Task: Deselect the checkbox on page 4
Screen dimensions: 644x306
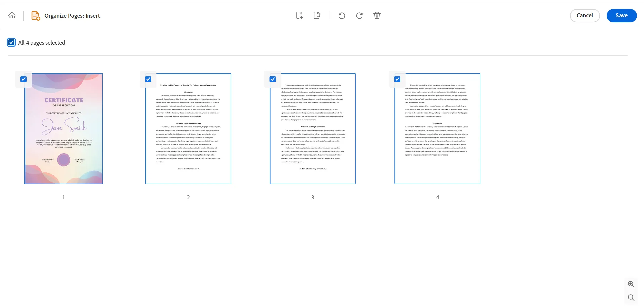Action: pos(397,79)
